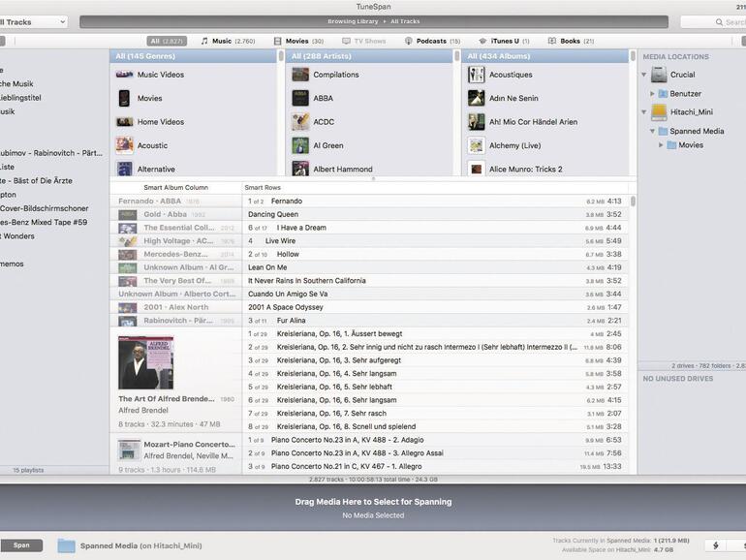This screenshot has width=746, height=560.
Task: Click the albums column scrollbar
Action: tap(633, 56)
